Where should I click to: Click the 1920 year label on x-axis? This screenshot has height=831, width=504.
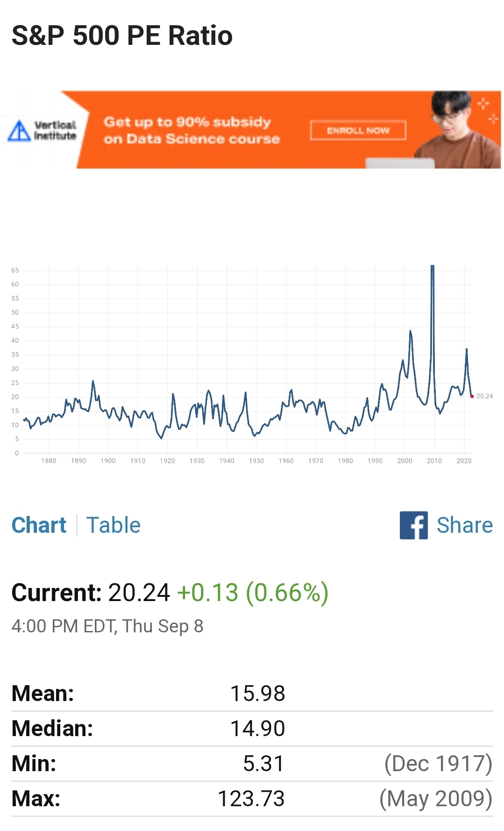point(167,461)
